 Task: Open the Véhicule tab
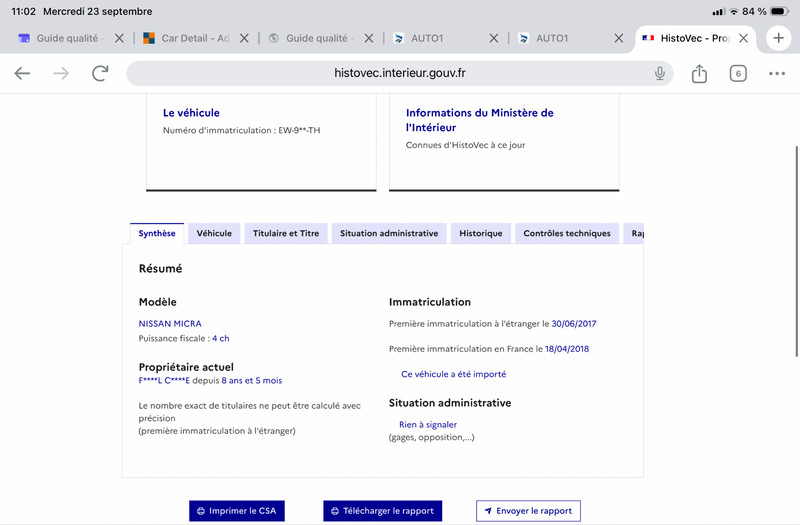coord(214,234)
